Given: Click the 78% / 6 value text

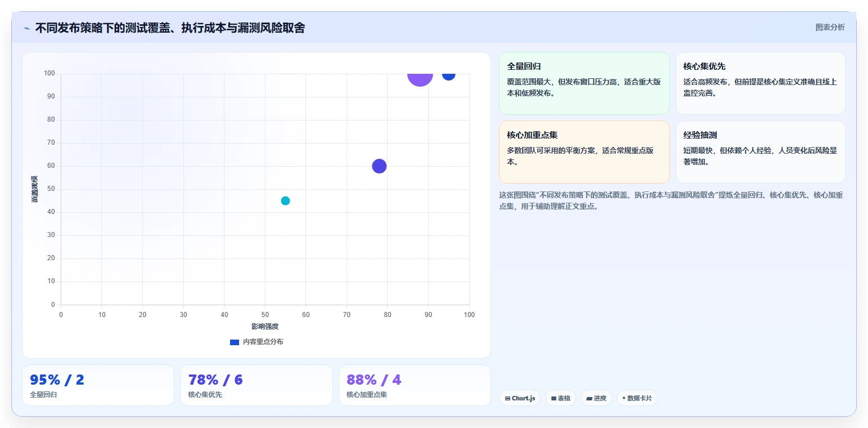Looking at the screenshot, I should (215, 380).
